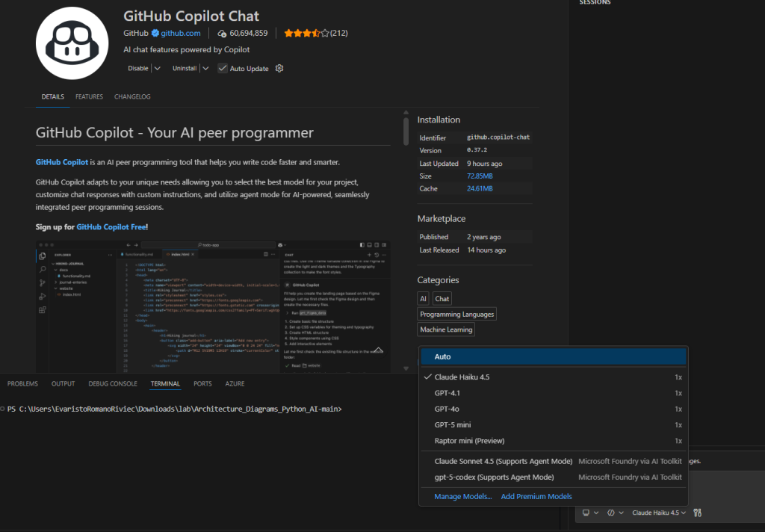Click the Copilot editor preview screenshot
The width and height of the screenshot is (765, 532).
click(213, 306)
